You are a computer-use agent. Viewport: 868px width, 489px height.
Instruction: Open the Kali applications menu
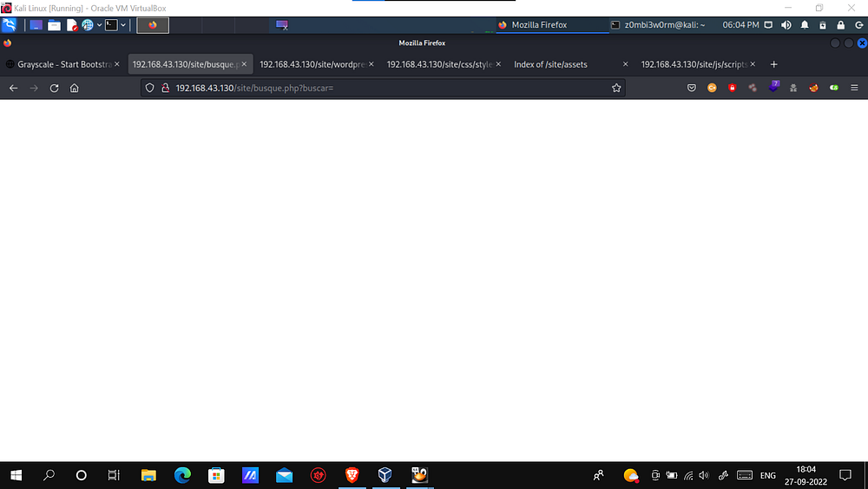(10, 25)
